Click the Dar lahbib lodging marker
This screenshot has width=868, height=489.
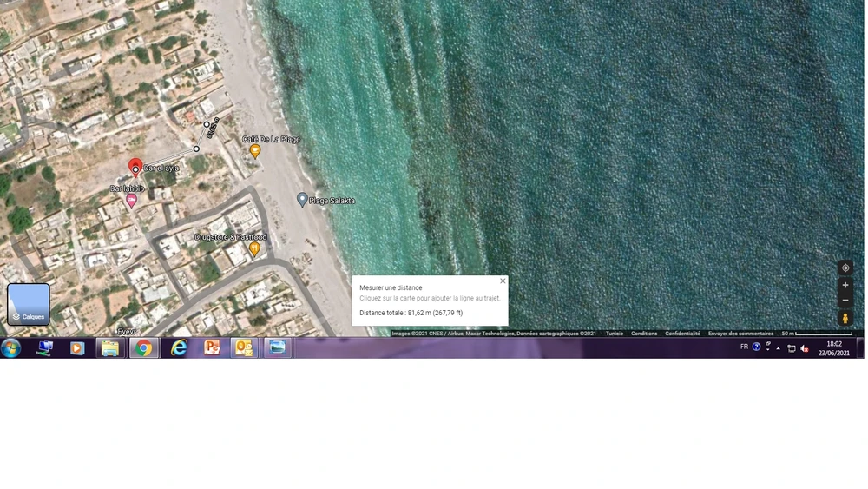(x=131, y=201)
